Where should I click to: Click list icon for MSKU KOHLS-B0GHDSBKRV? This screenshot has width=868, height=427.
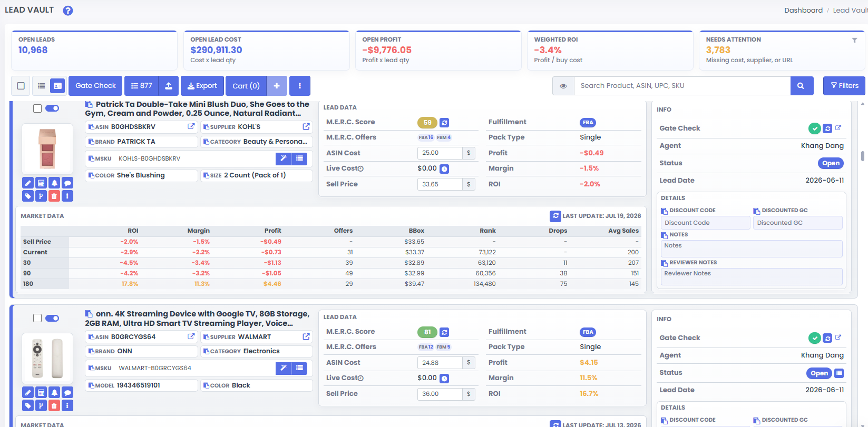tap(299, 158)
